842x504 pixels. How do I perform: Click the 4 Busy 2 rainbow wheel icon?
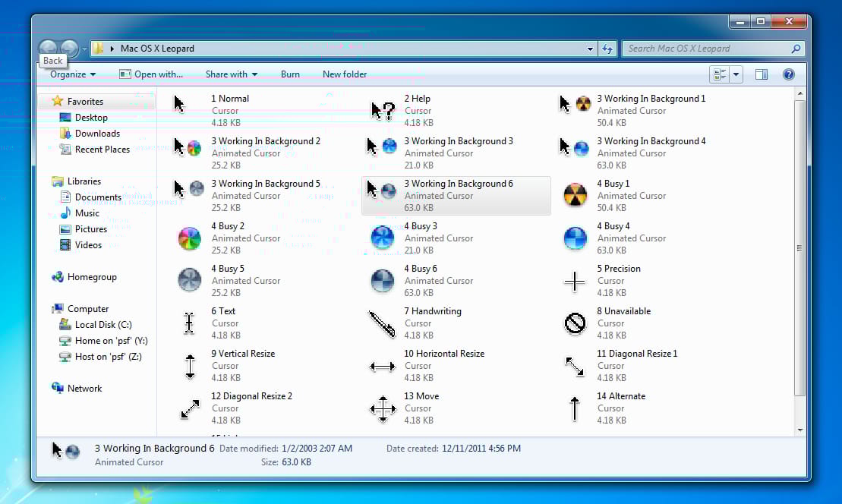pos(190,238)
